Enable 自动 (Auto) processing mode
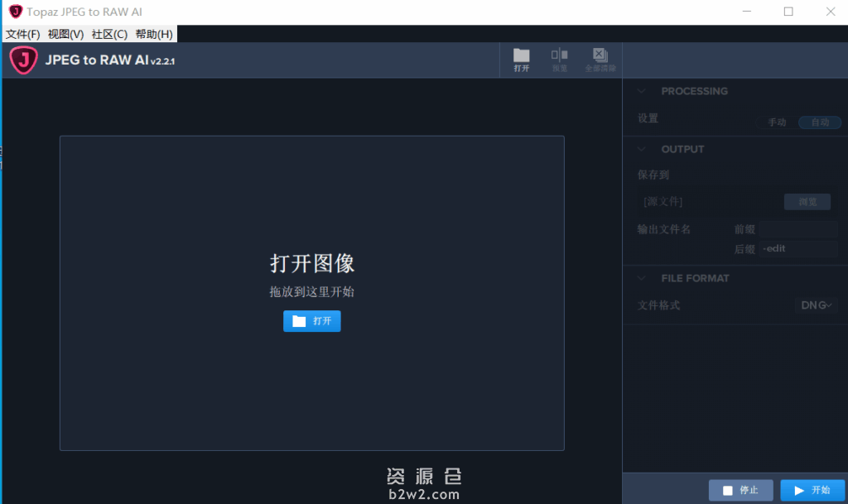The height and width of the screenshot is (504, 848). tap(819, 122)
